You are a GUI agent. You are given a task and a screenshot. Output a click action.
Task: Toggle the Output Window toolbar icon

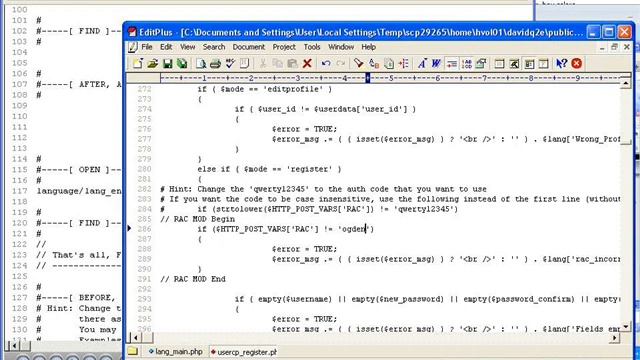544,64
